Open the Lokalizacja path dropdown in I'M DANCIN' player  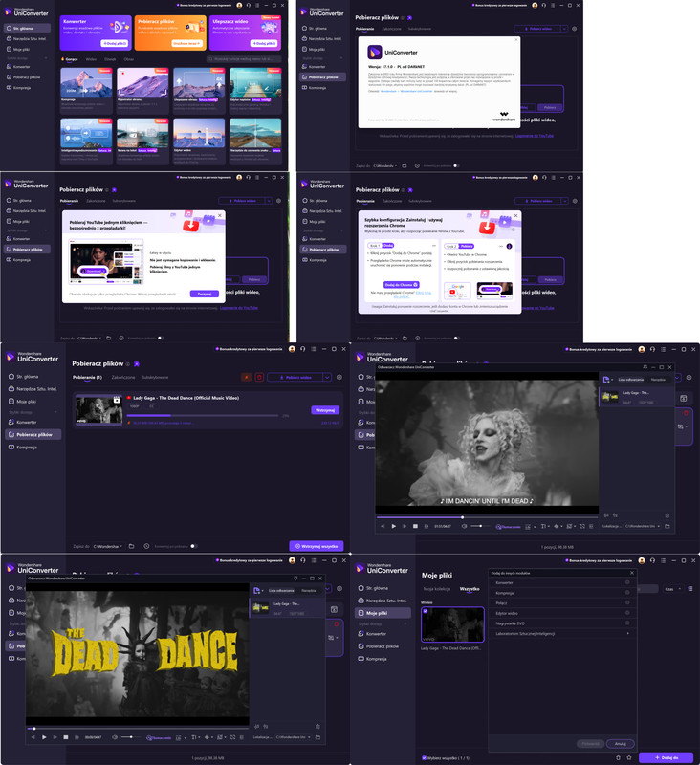643,527
